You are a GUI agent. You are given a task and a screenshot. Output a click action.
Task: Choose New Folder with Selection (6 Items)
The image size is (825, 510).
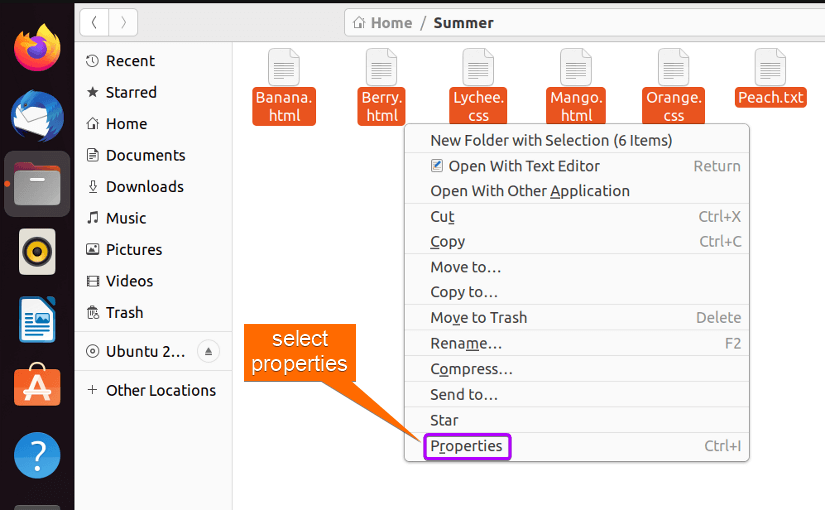click(577, 141)
